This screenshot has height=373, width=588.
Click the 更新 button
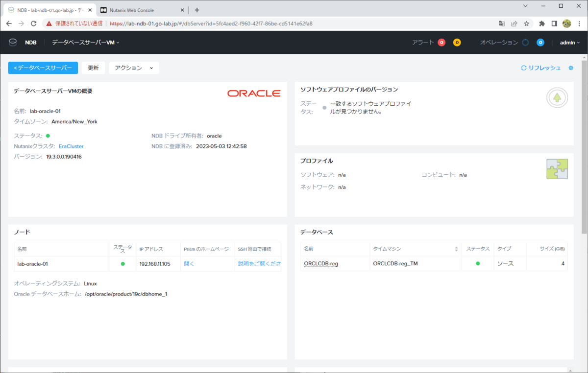[93, 68]
